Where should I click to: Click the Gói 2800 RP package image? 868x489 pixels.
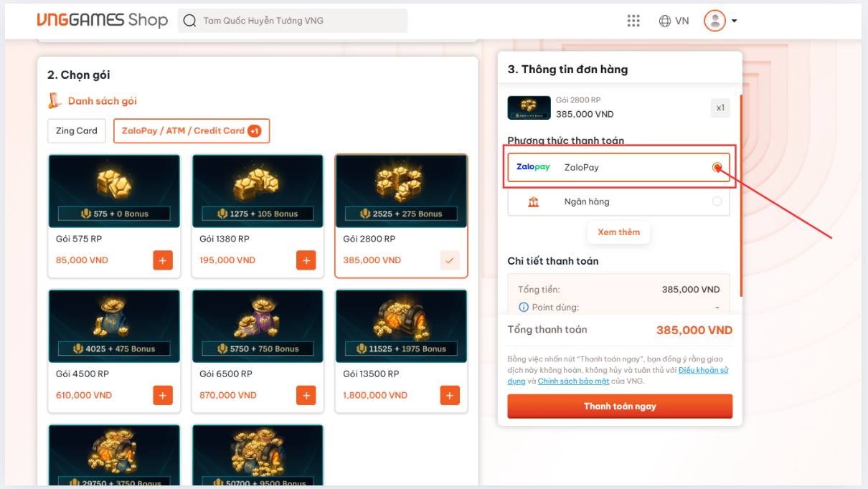click(401, 191)
